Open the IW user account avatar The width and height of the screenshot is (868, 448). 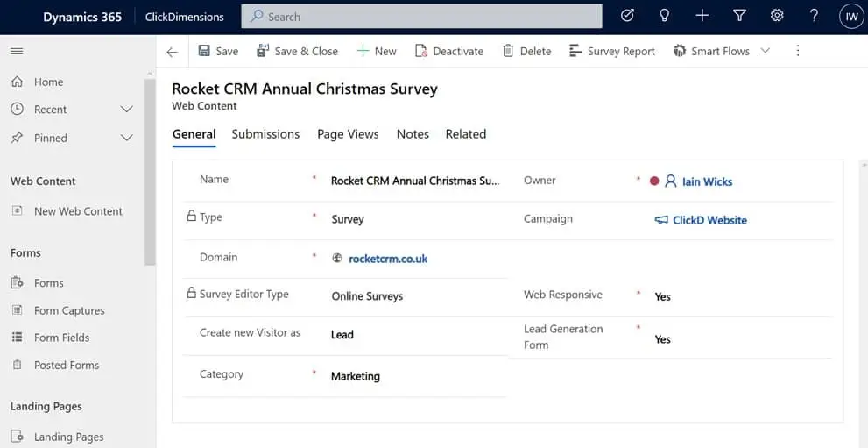(x=851, y=17)
